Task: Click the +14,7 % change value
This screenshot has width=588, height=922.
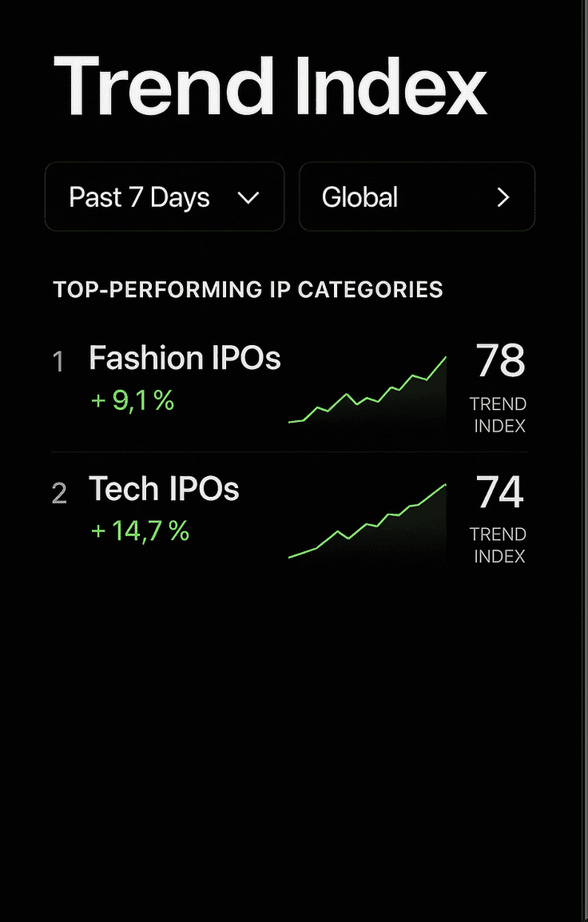Action: (x=141, y=531)
